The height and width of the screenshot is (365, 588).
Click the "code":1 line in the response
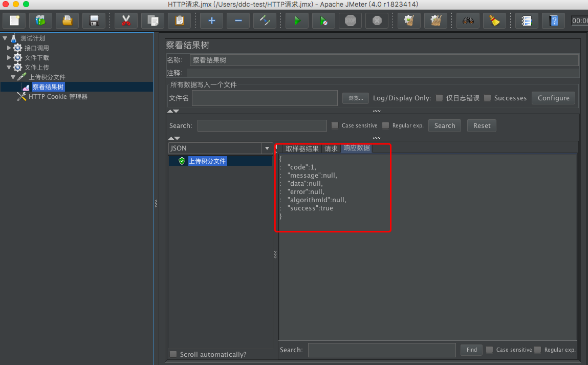tap(301, 167)
